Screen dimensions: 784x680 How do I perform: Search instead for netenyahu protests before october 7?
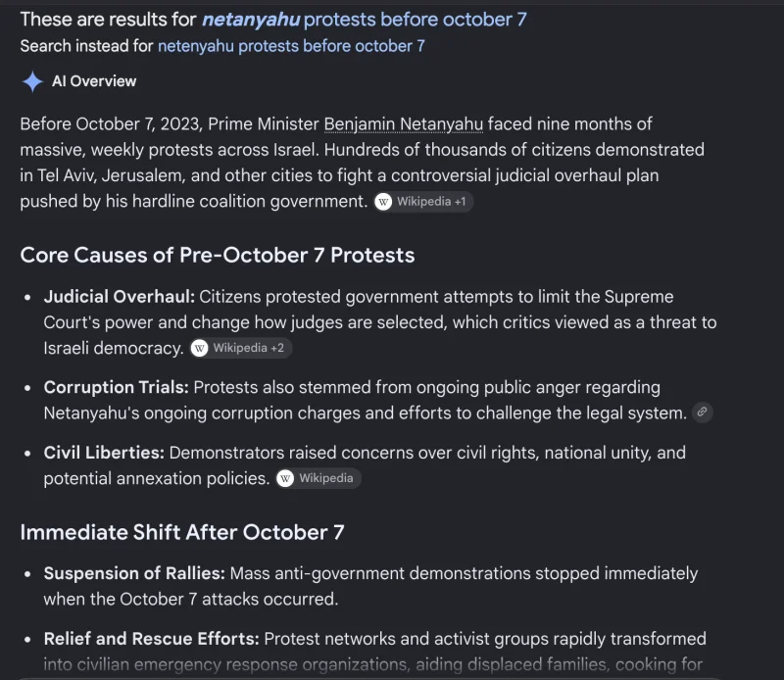tap(291, 46)
